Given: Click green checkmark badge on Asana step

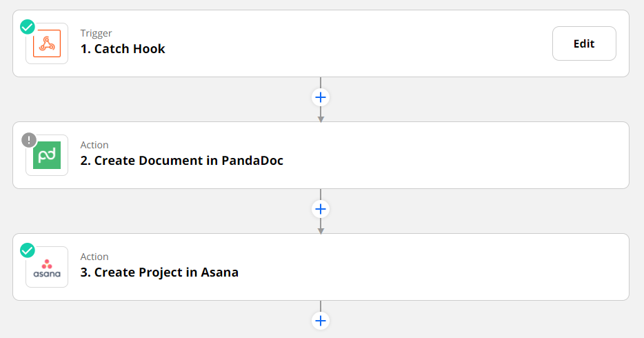Looking at the screenshot, I should click(x=28, y=250).
